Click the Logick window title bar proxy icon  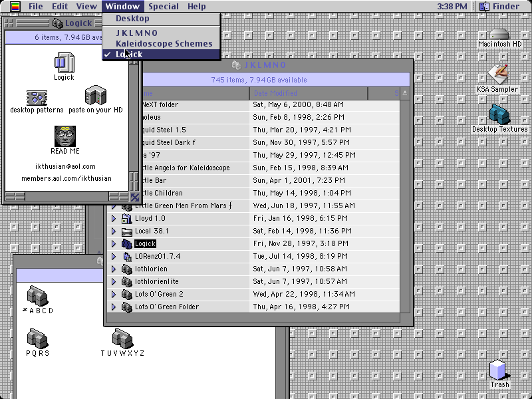58,23
